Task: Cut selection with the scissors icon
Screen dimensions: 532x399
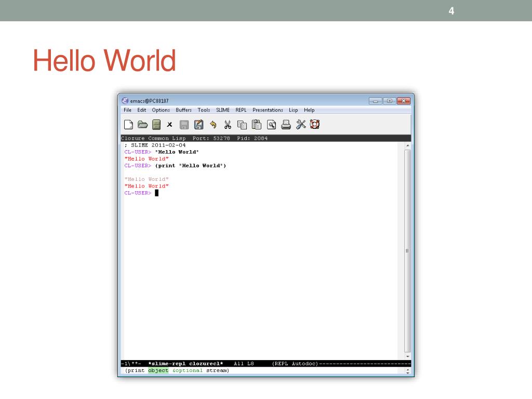Action: 227,125
